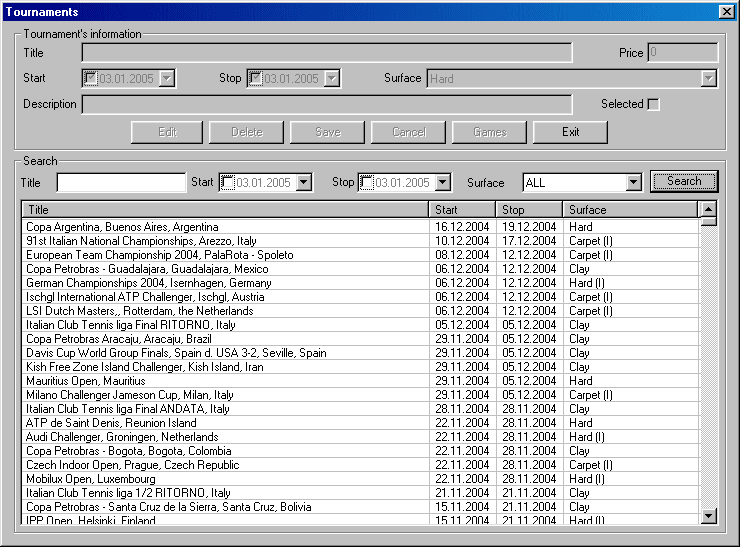Select Copa Petrobras - Guadalajara row

360,269
